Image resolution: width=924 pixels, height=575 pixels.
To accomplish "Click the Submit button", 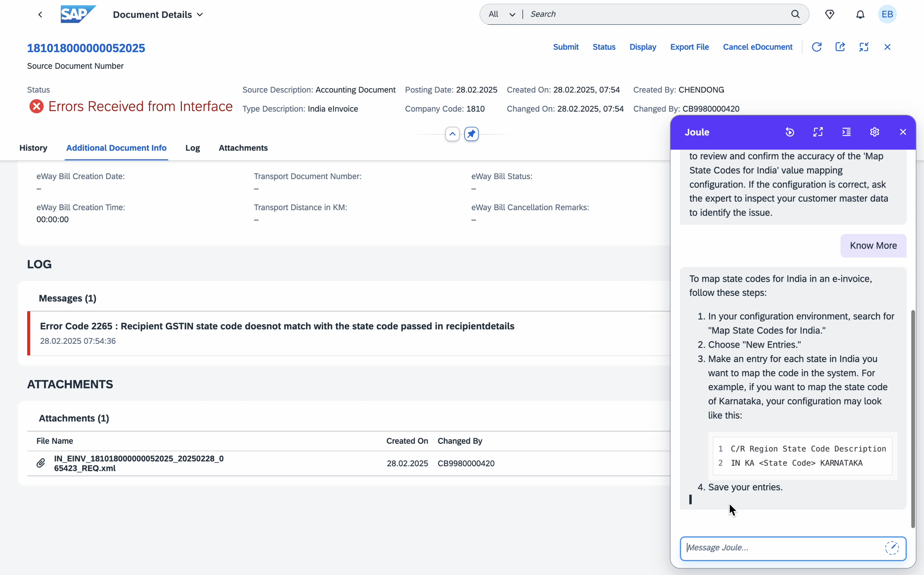I will [x=566, y=47].
